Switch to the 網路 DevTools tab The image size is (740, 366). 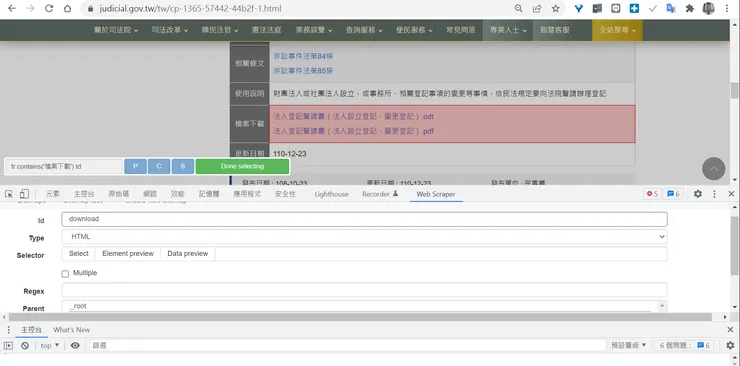(x=150, y=194)
